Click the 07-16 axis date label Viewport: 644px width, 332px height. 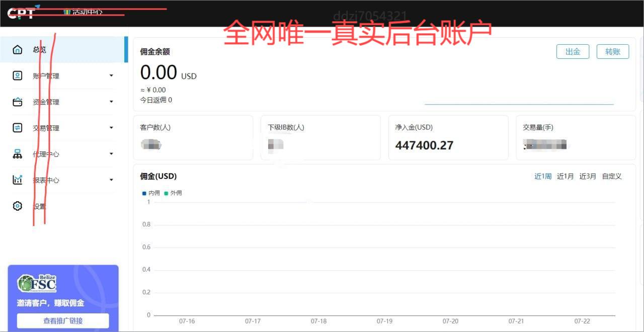187,321
